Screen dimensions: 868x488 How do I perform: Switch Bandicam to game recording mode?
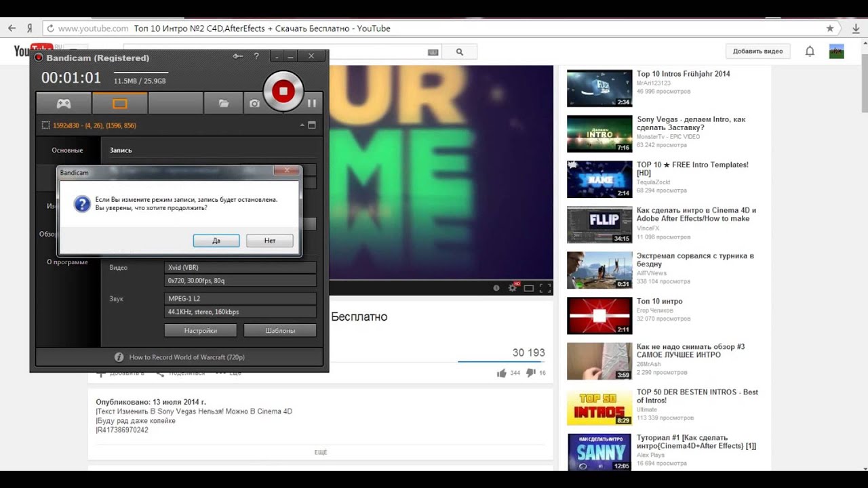(x=63, y=104)
